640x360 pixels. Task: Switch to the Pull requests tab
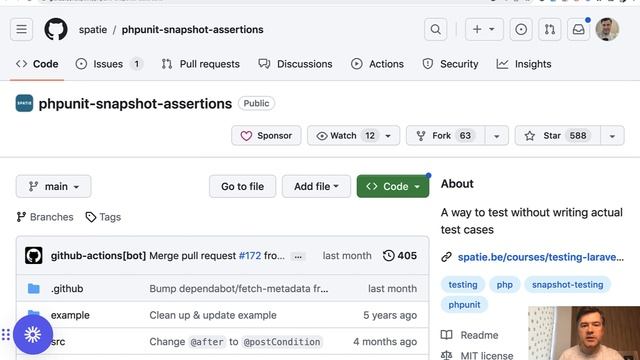pos(200,64)
